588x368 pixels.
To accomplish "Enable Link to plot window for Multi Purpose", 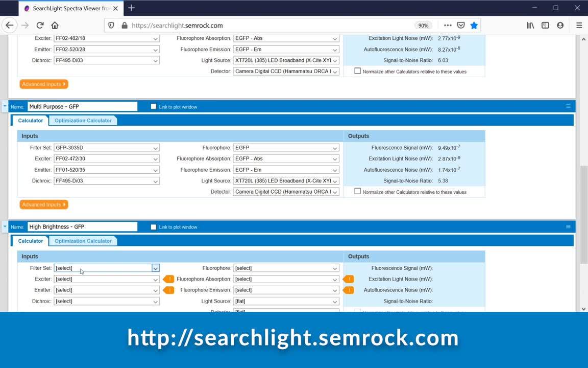I will coord(153,107).
